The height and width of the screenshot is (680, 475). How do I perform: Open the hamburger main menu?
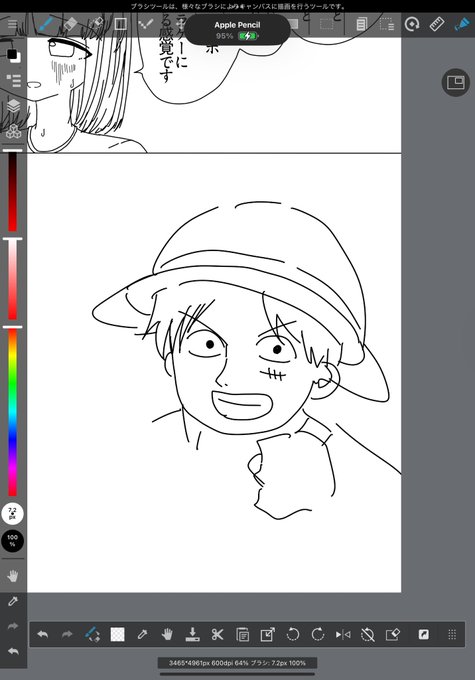[x=13, y=24]
